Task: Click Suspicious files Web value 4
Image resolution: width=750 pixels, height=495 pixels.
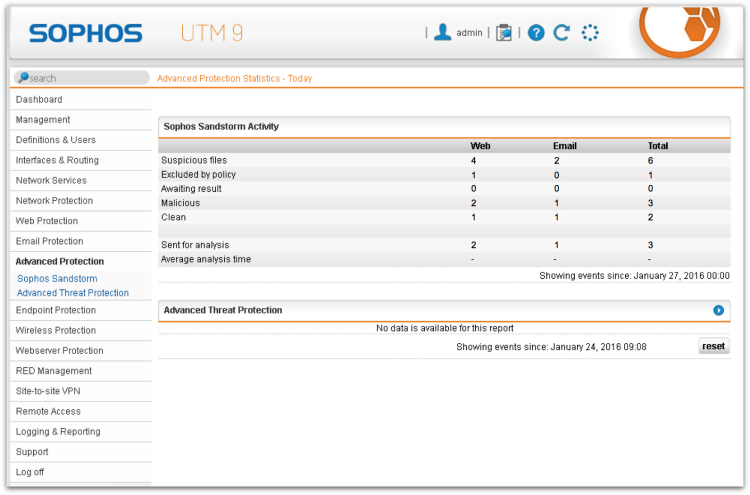Action: [x=473, y=161]
